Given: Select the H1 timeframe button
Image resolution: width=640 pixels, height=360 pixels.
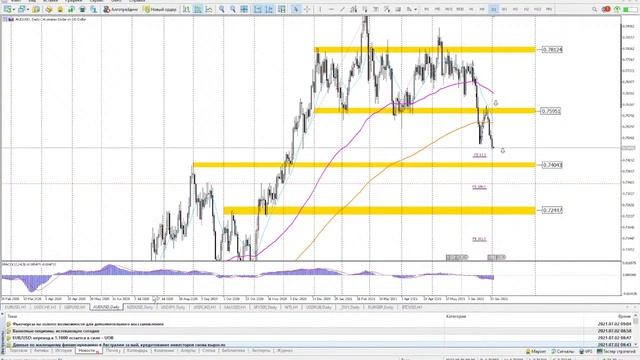Looking at the screenshot, I should (x=471, y=9).
